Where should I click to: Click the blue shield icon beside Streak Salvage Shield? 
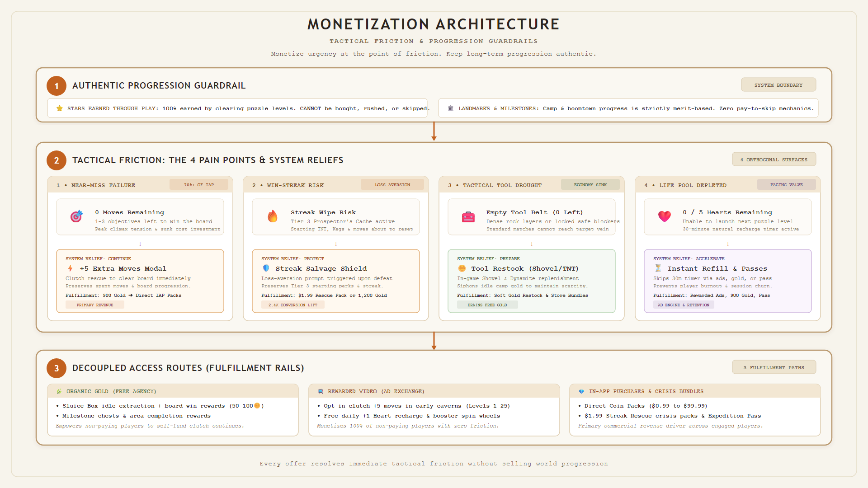(266, 268)
